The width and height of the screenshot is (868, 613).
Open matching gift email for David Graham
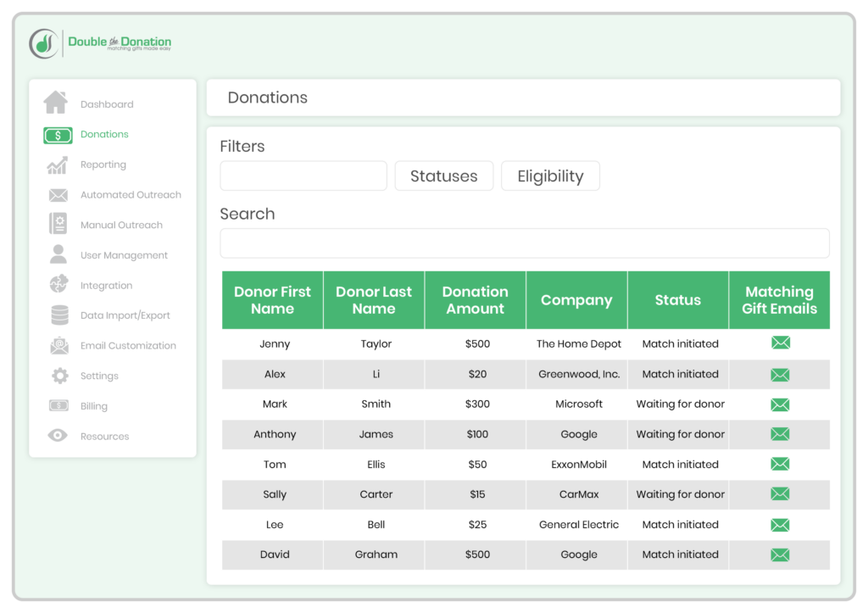(780, 554)
